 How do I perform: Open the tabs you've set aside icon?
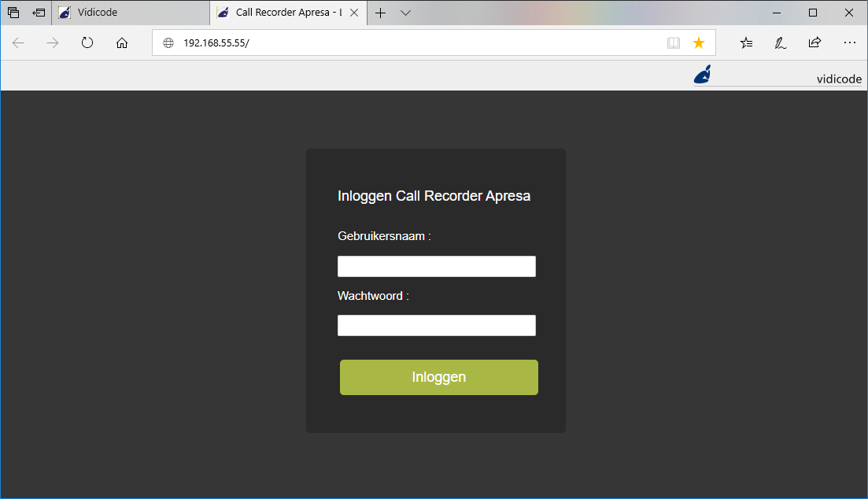tap(13, 12)
